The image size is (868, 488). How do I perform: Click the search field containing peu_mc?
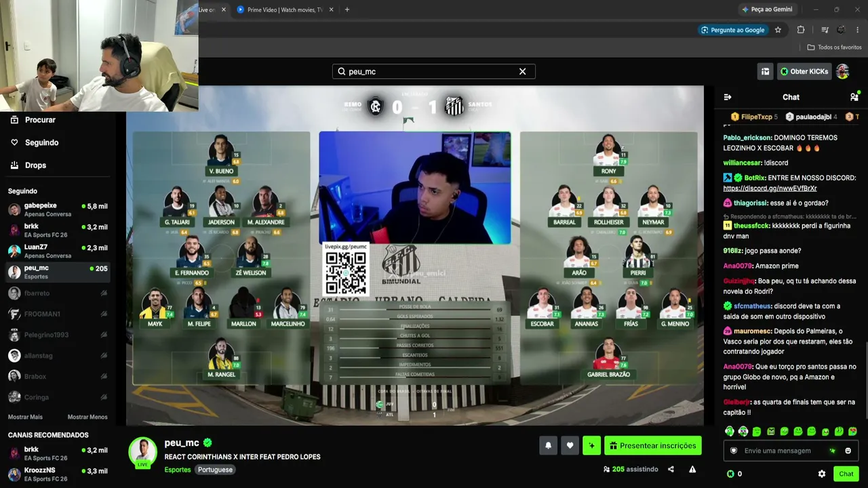(x=433, y=71)
